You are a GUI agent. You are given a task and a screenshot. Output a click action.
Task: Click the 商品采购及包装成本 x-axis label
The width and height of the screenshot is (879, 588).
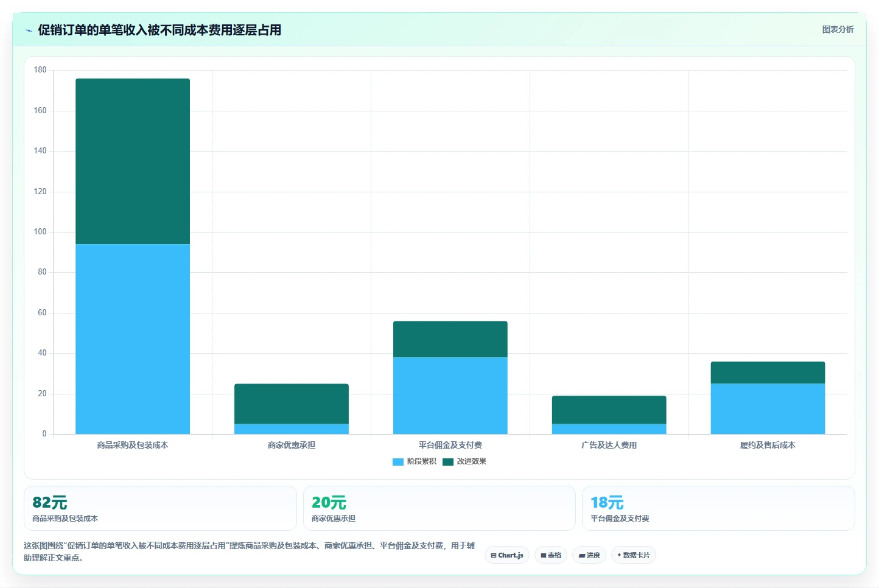[133, 446]
